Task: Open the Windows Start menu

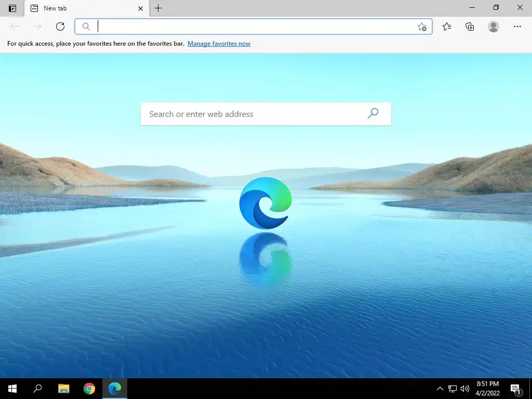Action: (12, 389)
